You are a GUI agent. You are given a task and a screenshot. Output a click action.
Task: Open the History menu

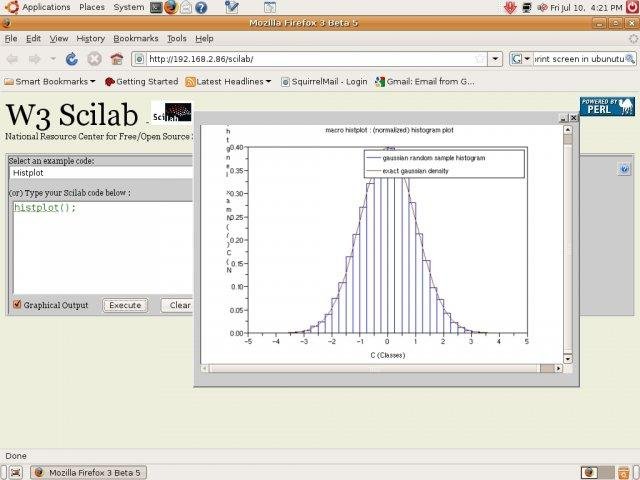click(x=91, y=38)
